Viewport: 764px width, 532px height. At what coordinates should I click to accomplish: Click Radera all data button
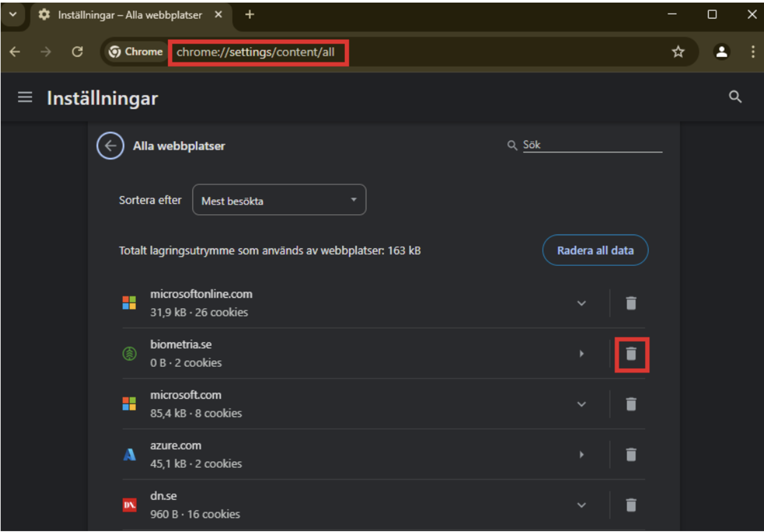(595, 250)
